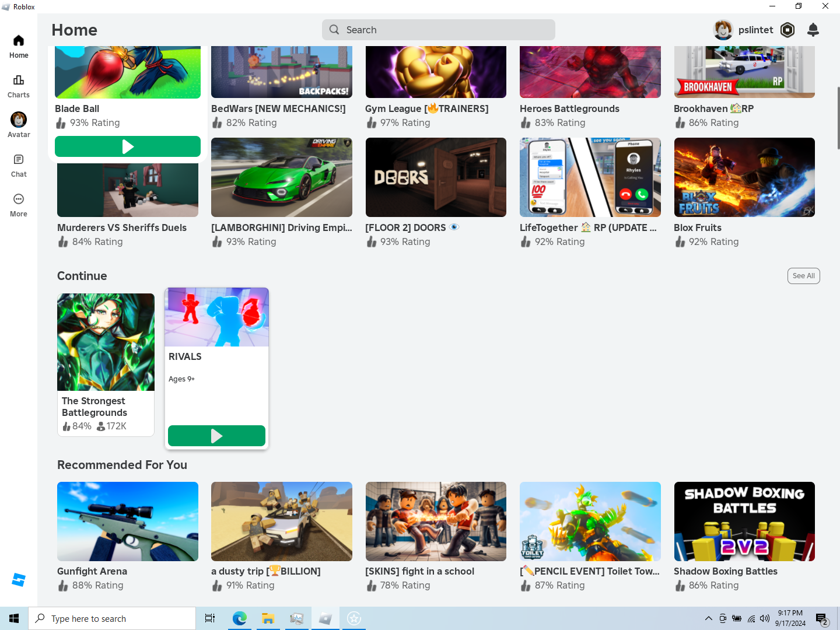Viewport: 840px width, 630px height.
Task: Open the RIVALS game thumbnail
Action: [x=216, y=317]
